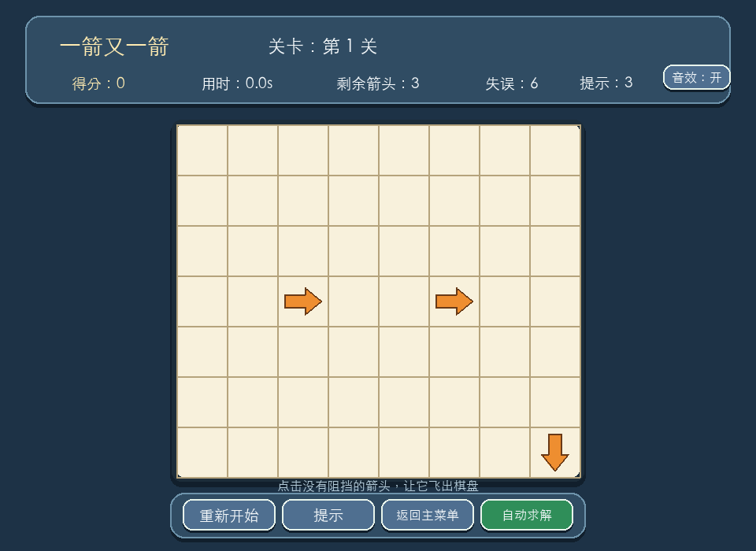This screenshot has width=756, height=551.
Task: Click the 关卡：第 1 关 level label
Action: click(323, 46)
